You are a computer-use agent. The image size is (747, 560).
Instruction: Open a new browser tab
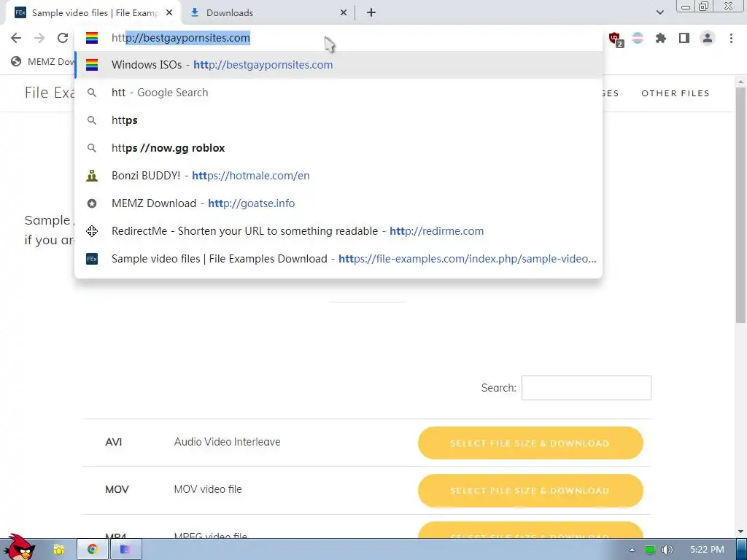tap(371, 13)
